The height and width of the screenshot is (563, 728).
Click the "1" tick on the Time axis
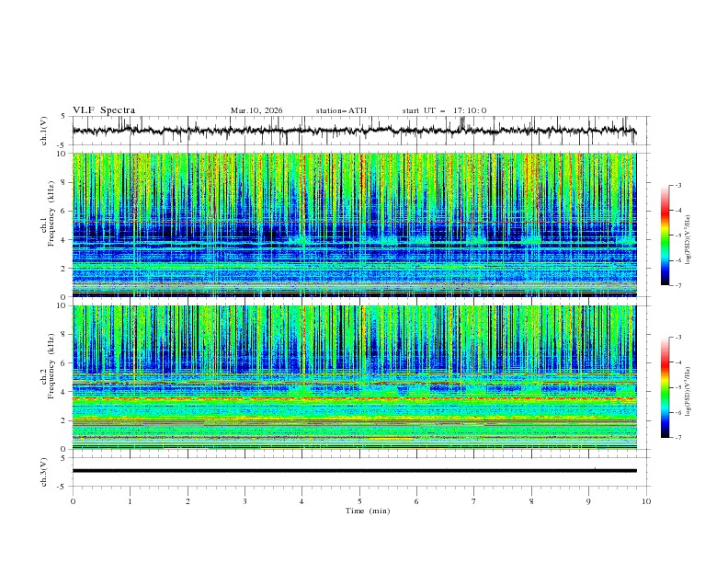[130, 501]
